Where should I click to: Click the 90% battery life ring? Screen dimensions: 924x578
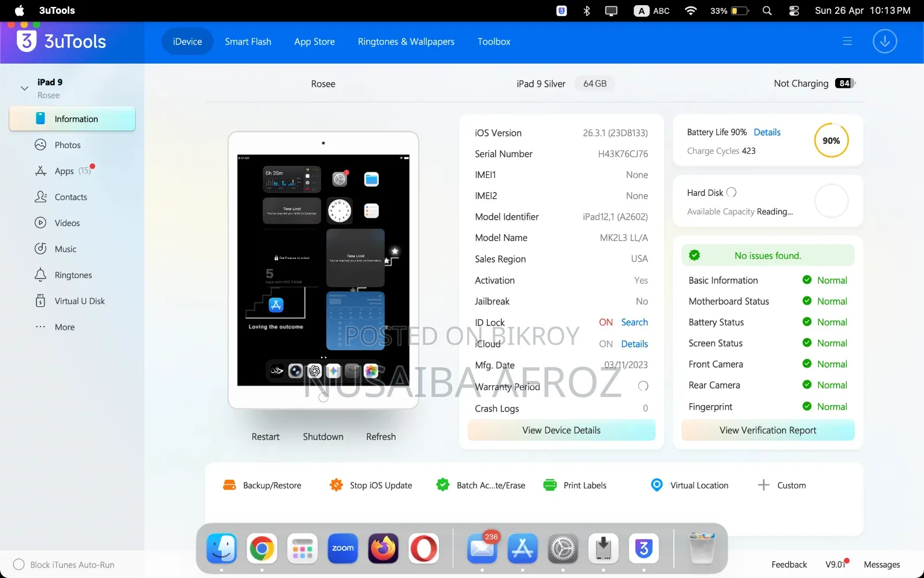tap(831, 140)
